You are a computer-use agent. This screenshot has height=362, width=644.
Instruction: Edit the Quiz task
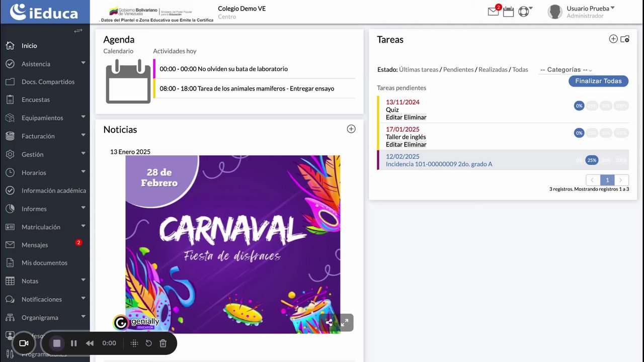[x=394, y=117]
